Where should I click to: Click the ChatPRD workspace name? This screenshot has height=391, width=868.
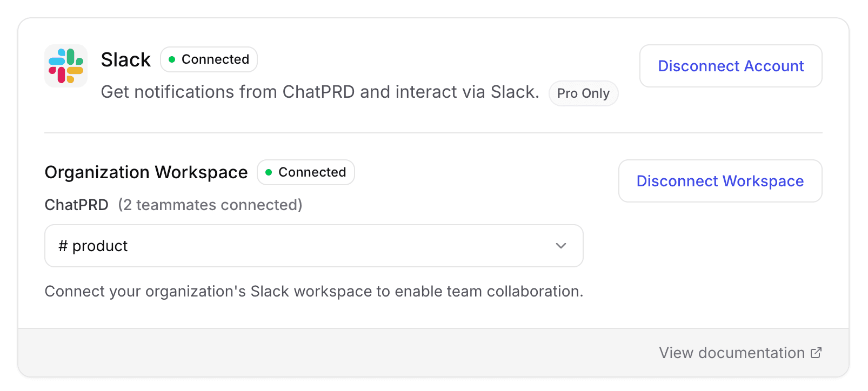point(76,205)
